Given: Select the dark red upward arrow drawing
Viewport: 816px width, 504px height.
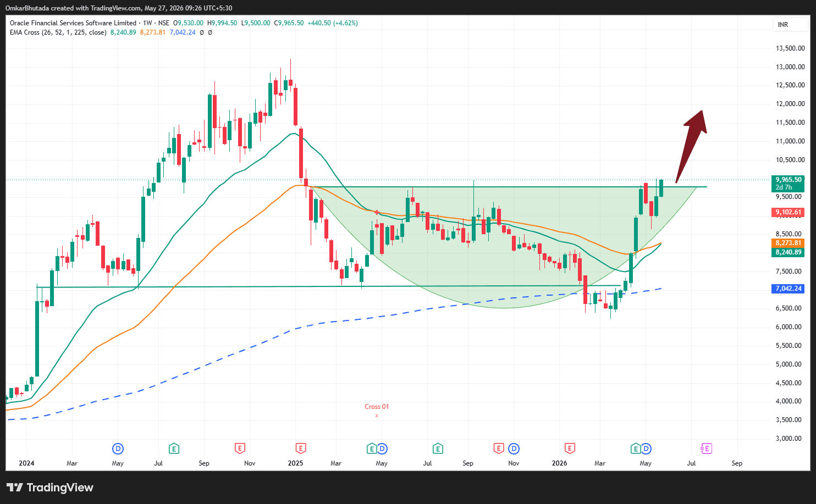Looking at the screenshot, I should click(692, 144).
